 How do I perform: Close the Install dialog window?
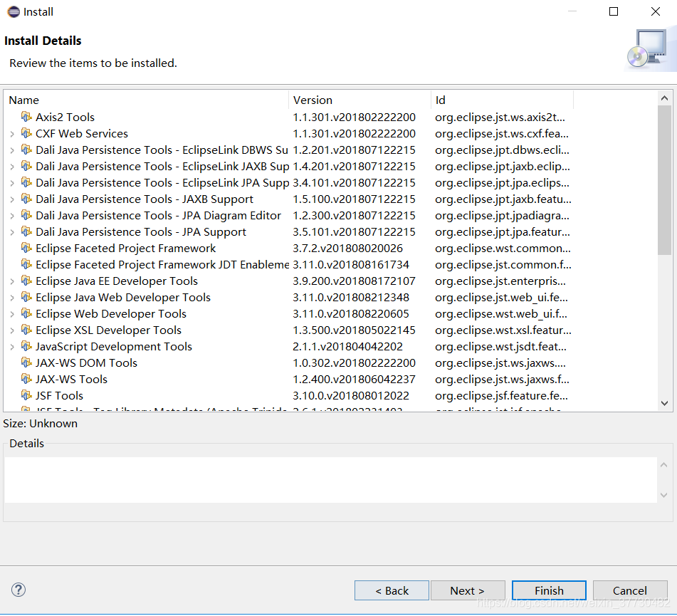pyautogui.click(x=655, y=11)
